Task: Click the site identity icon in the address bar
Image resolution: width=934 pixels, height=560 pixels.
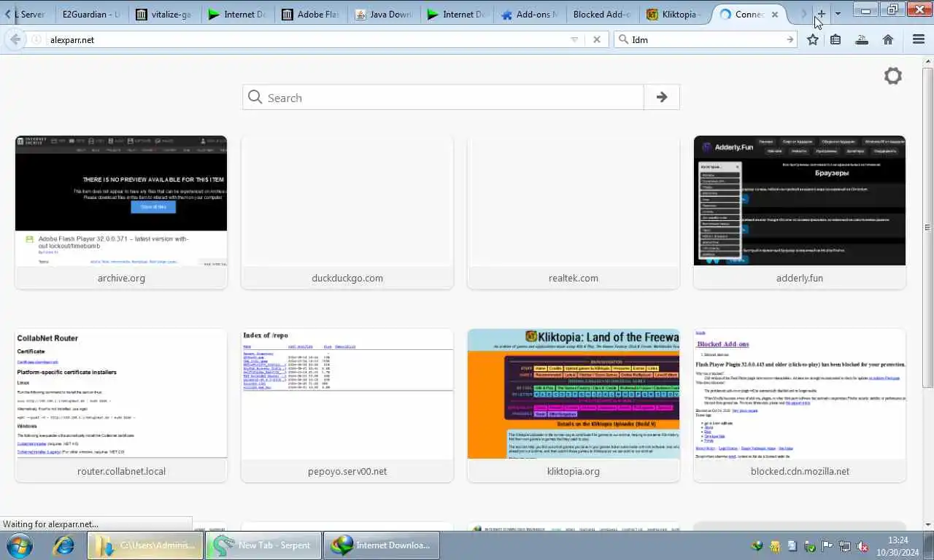Action: [36, 39]
